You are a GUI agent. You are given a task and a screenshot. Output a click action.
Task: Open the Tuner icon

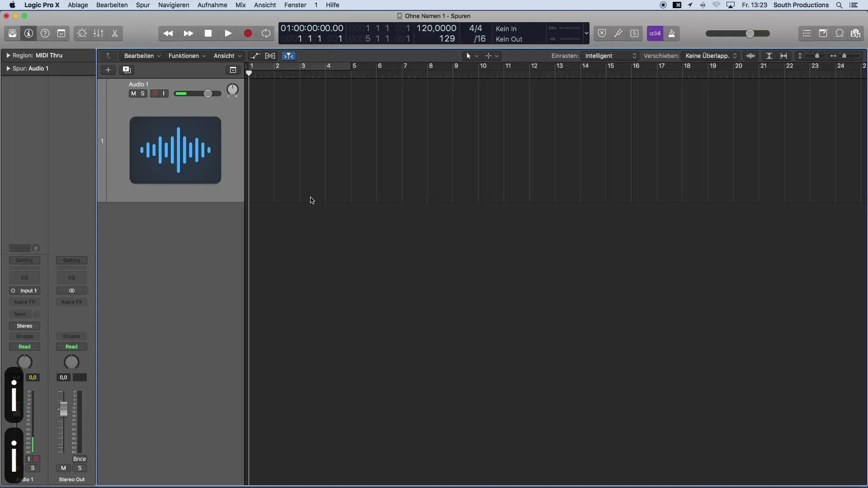[x=618, y=33]
